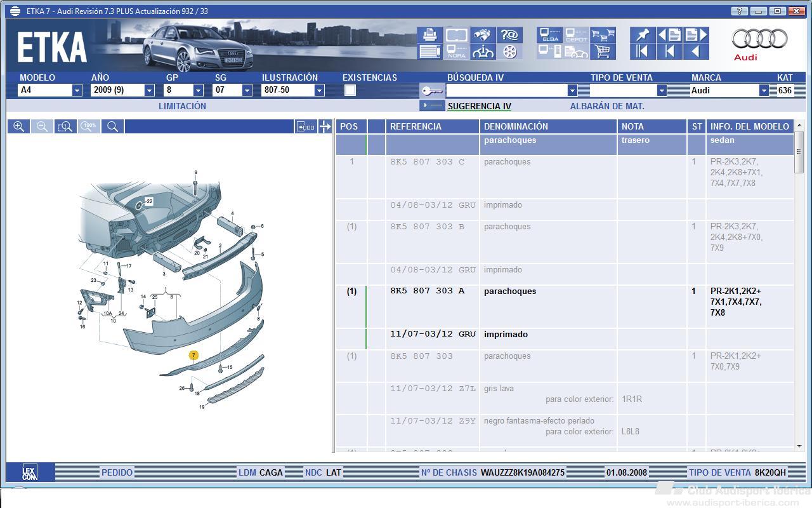Click the Sugerencia IV link
Screen dimensions: 812x508
(479, 106)
